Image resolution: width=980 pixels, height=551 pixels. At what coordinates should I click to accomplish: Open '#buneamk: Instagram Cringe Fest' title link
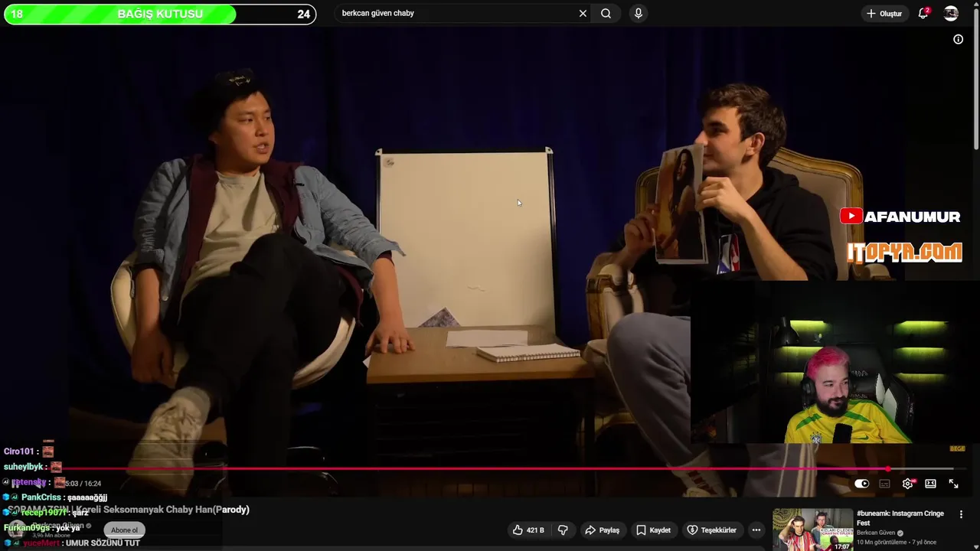(x=900, y=518)
